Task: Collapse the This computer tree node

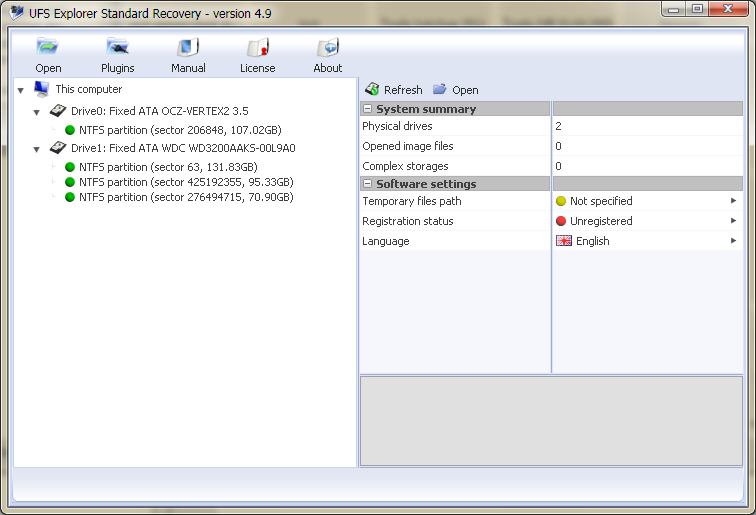Action: click(x=21, y=91)
